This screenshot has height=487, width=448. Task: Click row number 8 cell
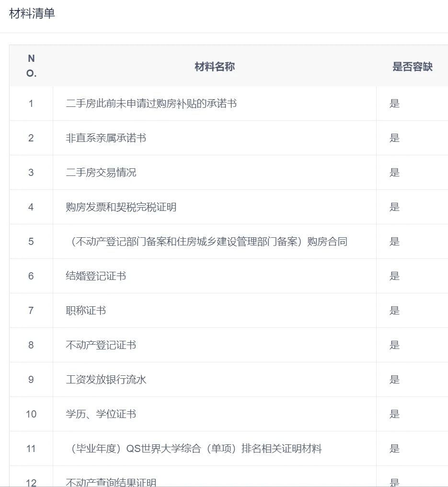(x=31, y=345)
